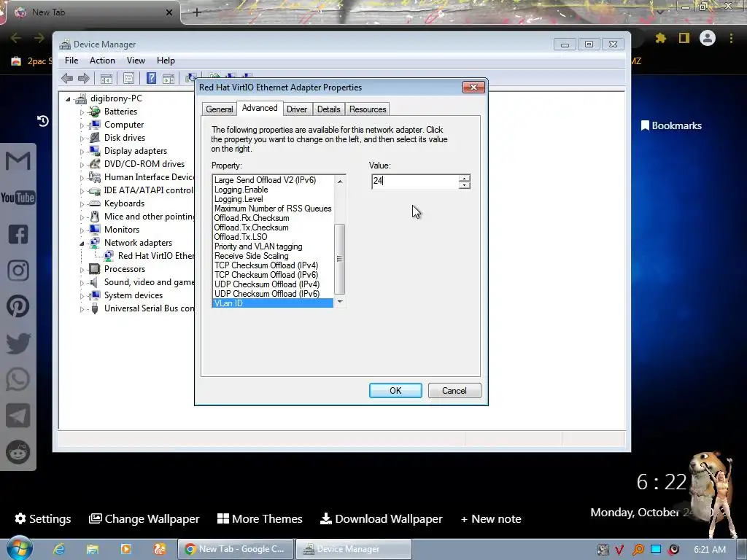
Task: Open the View menu in Device Manager
Action: pyautogui.click(x=136, y=61)
